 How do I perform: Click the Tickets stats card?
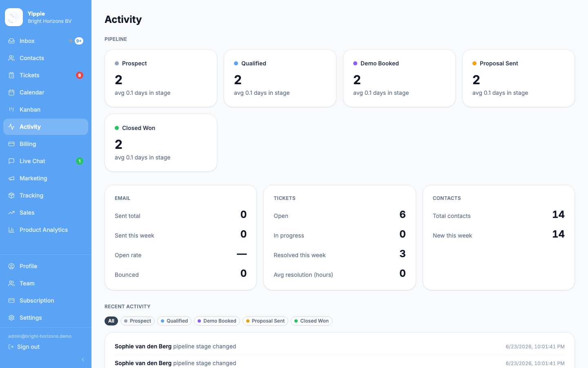click(x=340, y=238)
